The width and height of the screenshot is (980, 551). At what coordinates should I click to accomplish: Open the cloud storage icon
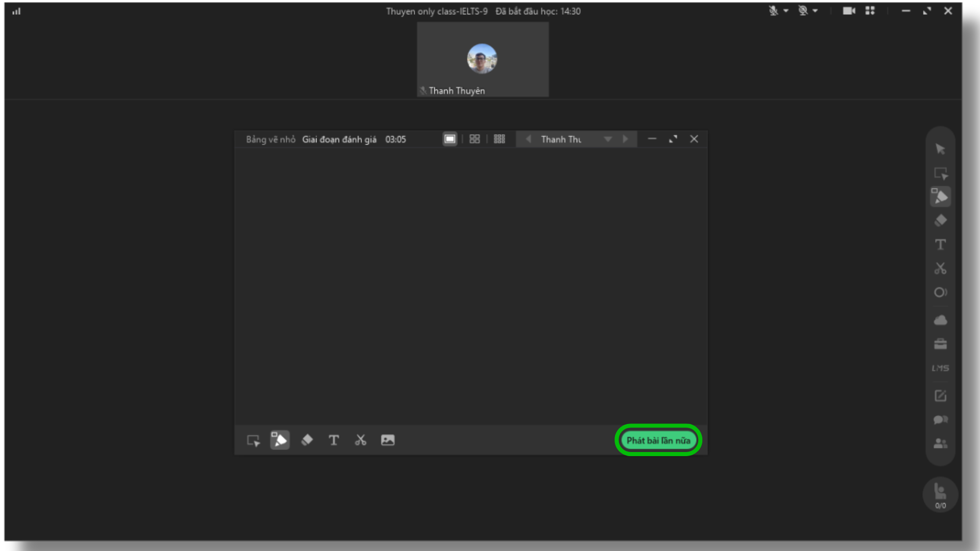(x=940, y=320)
